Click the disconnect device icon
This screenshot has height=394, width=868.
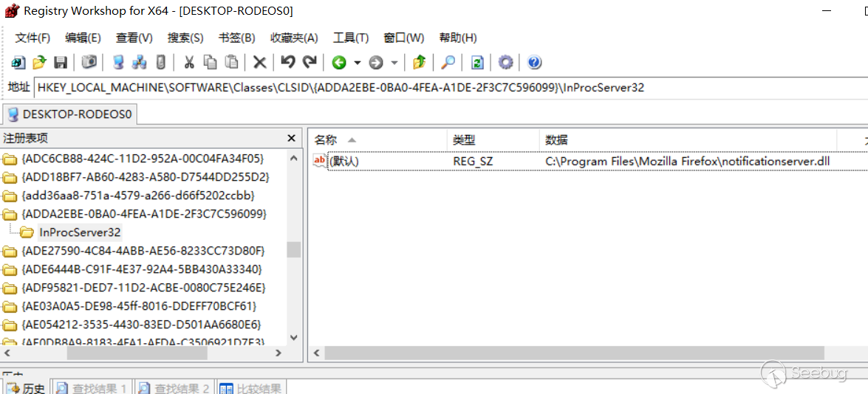pyautogui.click(x=160, y=63)
